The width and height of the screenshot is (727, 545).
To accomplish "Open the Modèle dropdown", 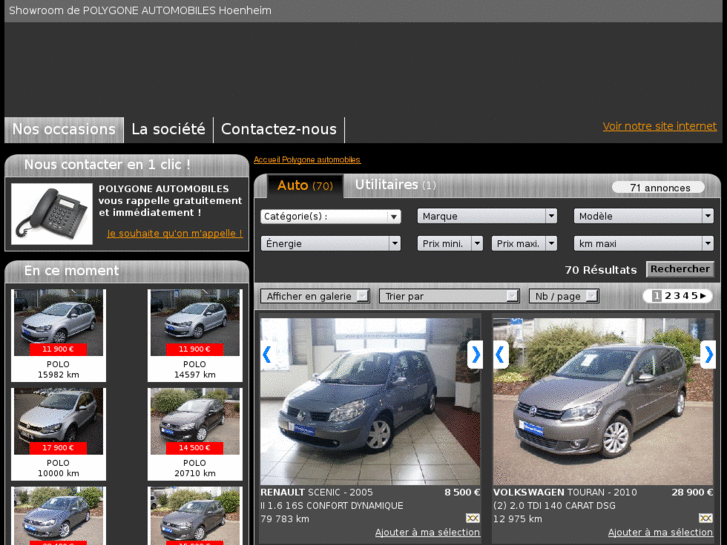I will click(643, 216).
